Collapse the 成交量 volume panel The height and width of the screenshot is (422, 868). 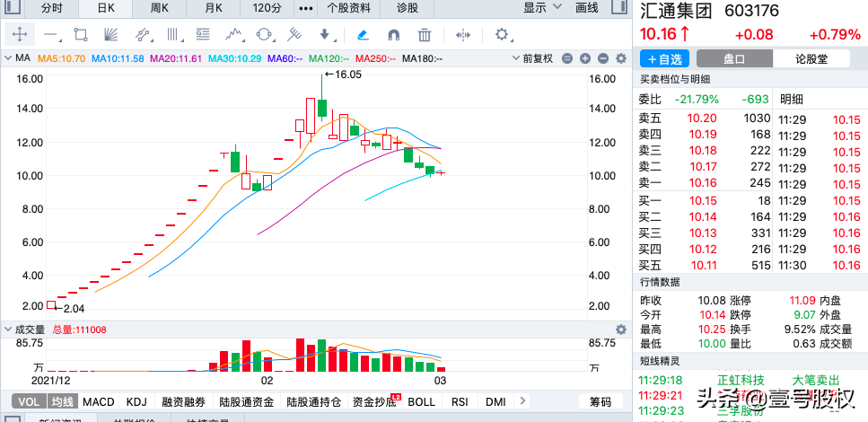[8, 330]
